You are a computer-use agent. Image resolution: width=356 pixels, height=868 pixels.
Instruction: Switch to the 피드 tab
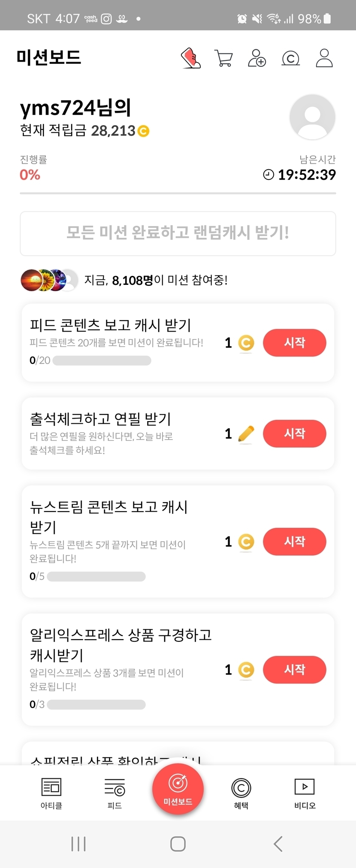point(115,793)
